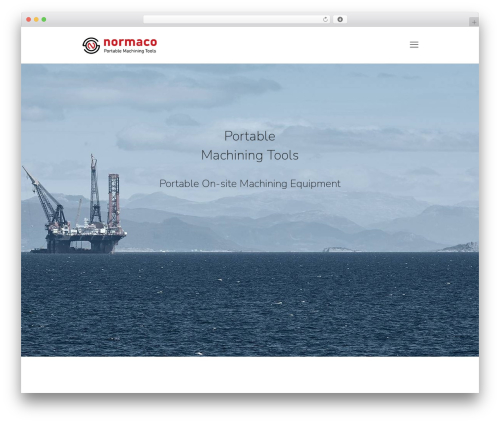Close the window using the red button
This screenshot has width=500, height=423.
tap(29, 20)
